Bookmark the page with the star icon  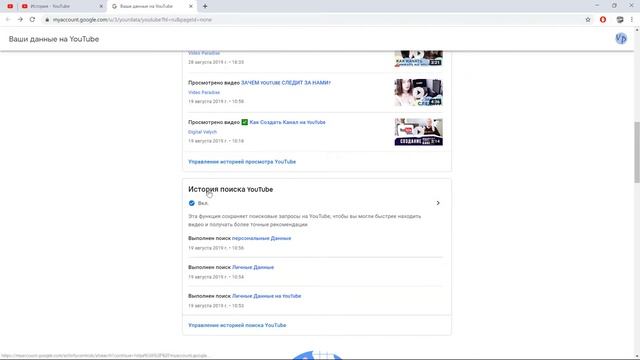pyautogui.click(x=588, y=20)
